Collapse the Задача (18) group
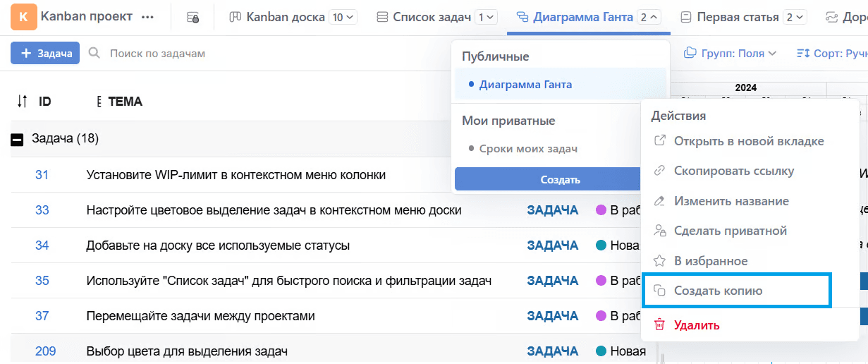The image size is (868, 364). point(17,140)
